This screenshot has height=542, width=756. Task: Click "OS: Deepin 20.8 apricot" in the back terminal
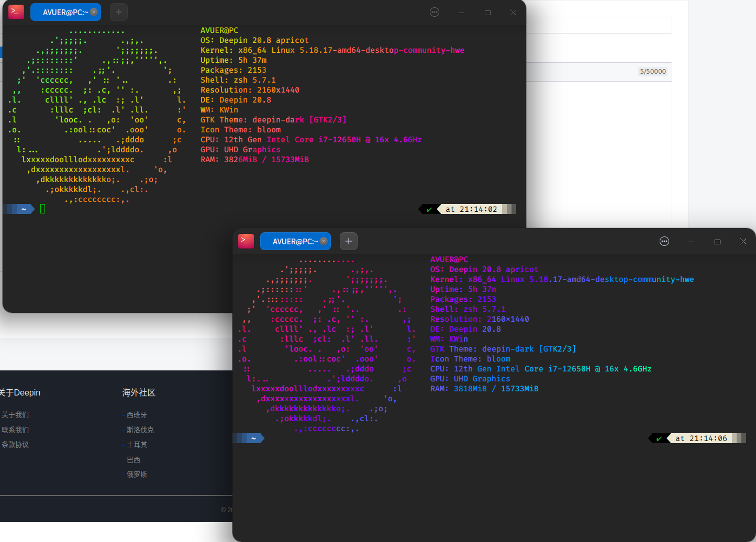tap(254, 40)
